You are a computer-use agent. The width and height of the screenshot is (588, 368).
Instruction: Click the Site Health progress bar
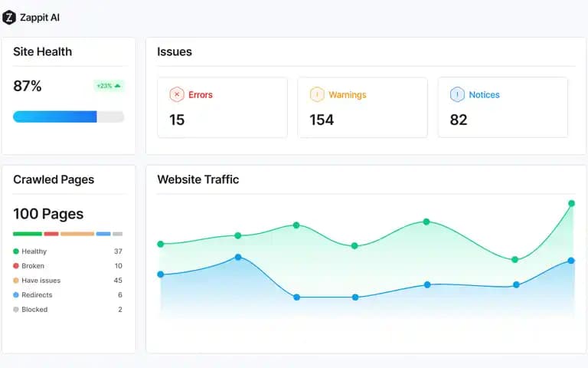pyautogui.click(x=69, y=117)
